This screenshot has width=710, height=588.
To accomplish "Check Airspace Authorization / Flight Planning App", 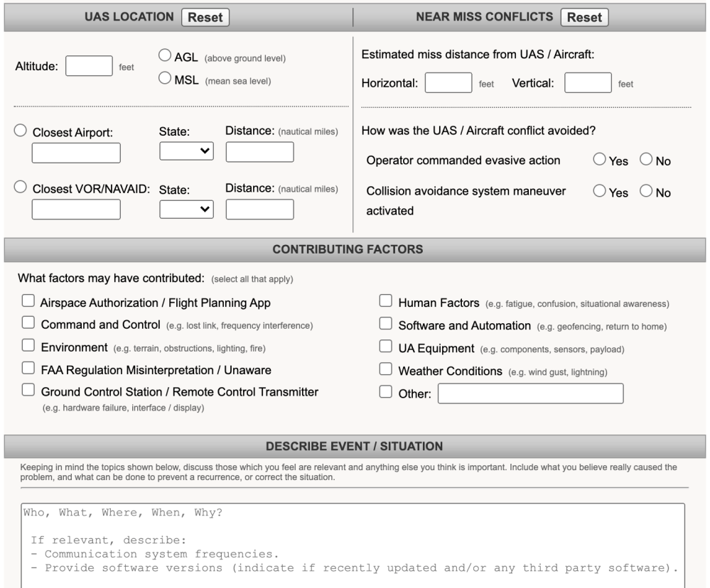I will (28, 302).
